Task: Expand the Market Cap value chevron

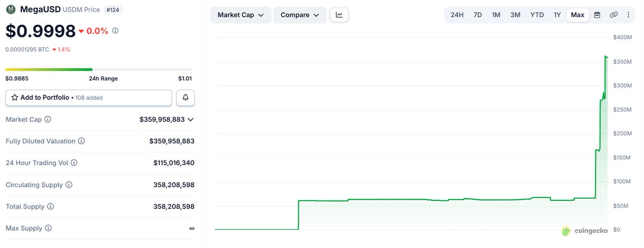Action: tap(191, 119)
